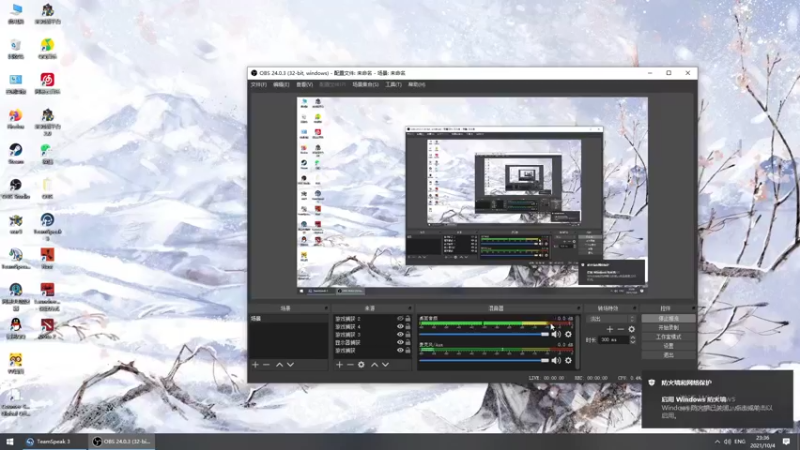Mute the 麦克风/Aux speaker icon
This screenshot has width=800, height=450.
tap(556, 360)
